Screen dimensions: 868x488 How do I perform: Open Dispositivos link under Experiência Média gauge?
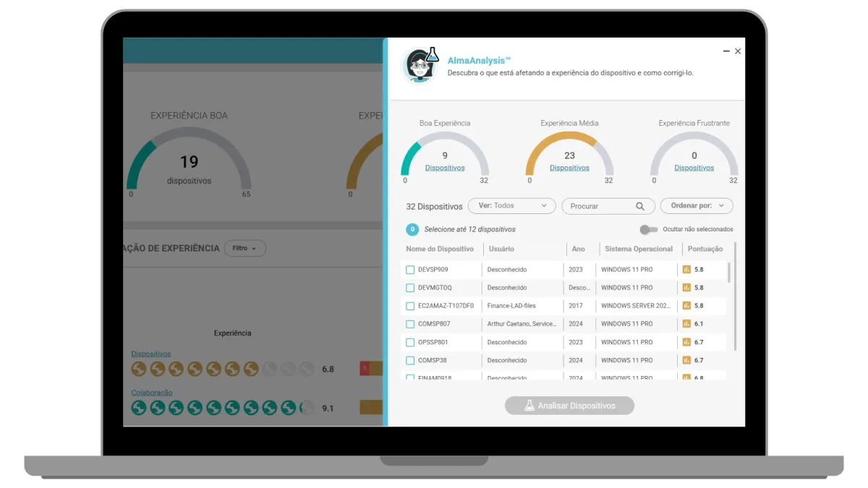569,168
